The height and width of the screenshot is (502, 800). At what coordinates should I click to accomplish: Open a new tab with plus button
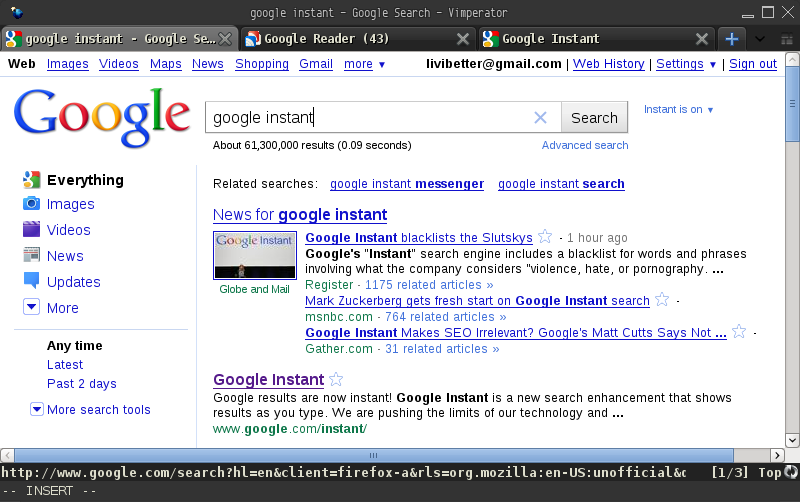pyautogui.click(x=732, y=39)
